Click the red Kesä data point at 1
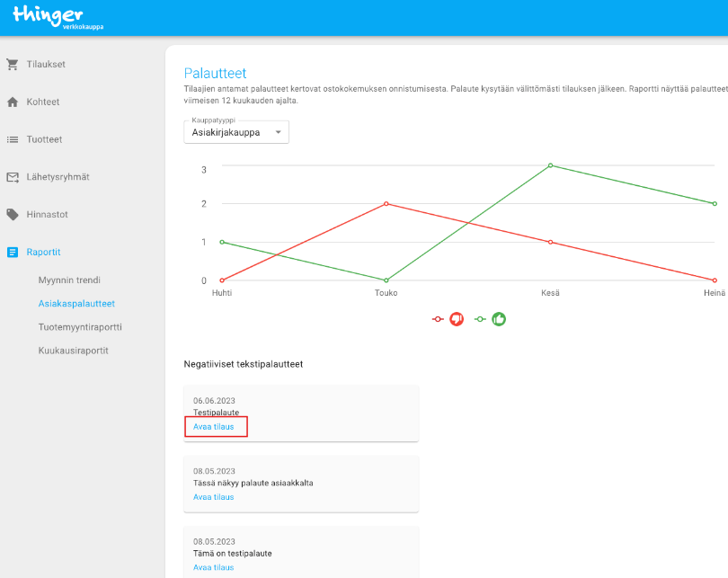 tap(550, 242)
